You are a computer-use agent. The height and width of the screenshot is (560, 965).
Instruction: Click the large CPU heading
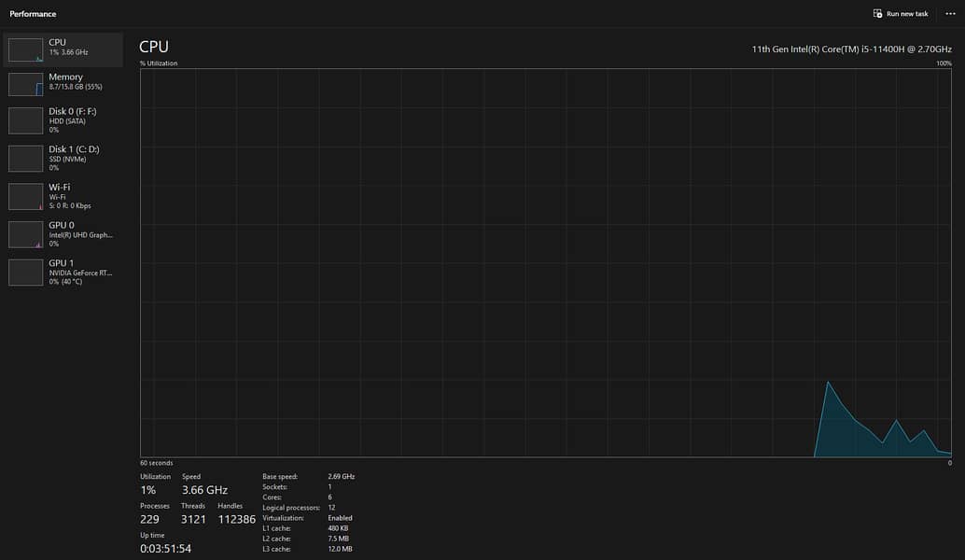pyautogui.click(x=154, y=47)
